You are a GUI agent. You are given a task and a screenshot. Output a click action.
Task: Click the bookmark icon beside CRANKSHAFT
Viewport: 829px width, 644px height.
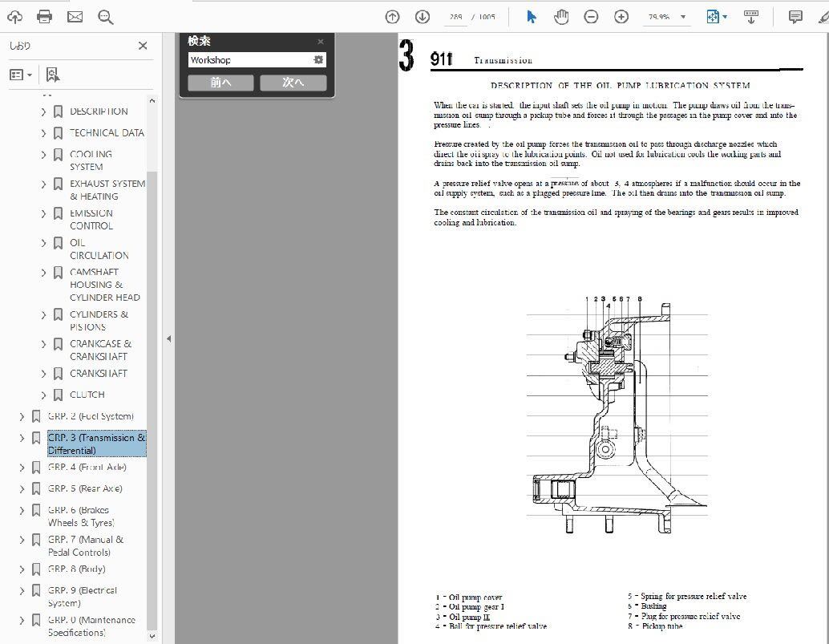pos(59,374)
